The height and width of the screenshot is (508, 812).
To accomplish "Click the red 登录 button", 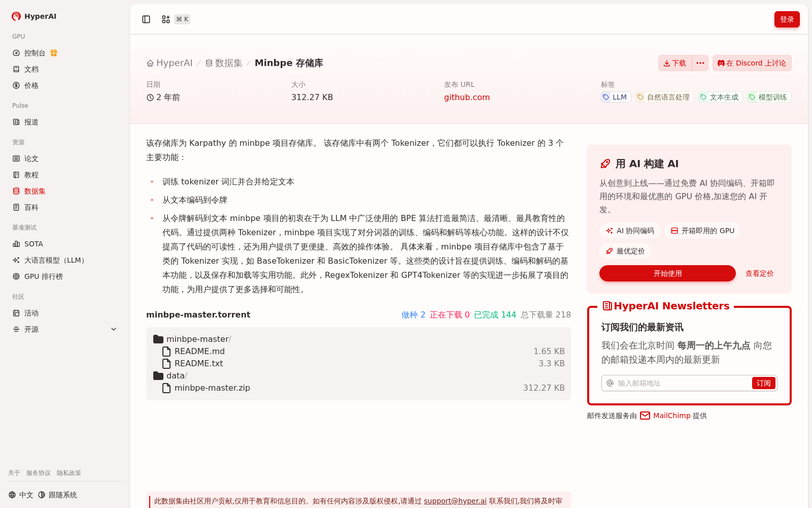I will click(x=787, y=19).
